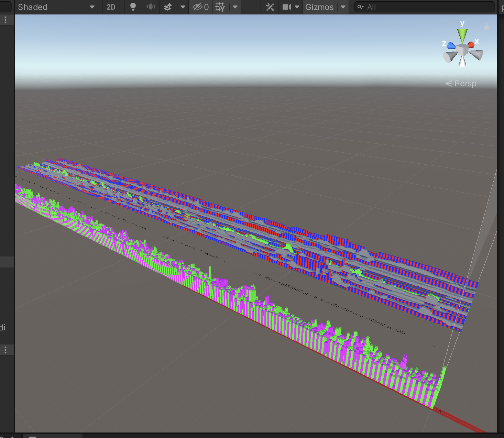This screenshot has width=504, height=438.
Task: Click the green Y axis cone
Action: tap(462, 35)
